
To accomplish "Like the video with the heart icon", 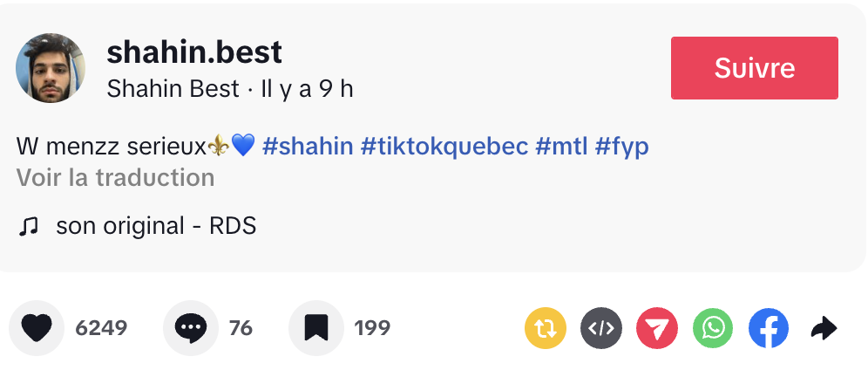I will (37, 328).
